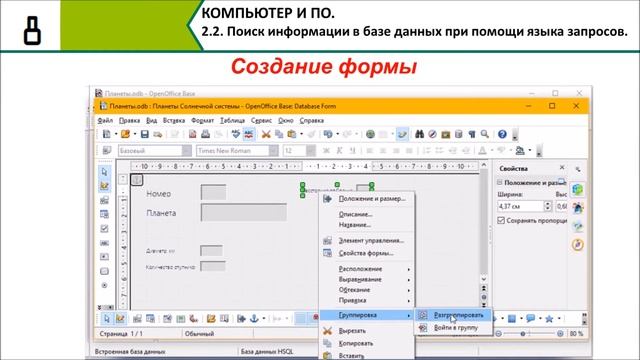Click the Open folder icon
Screen dimensions: 640x360
click(125, 134)
